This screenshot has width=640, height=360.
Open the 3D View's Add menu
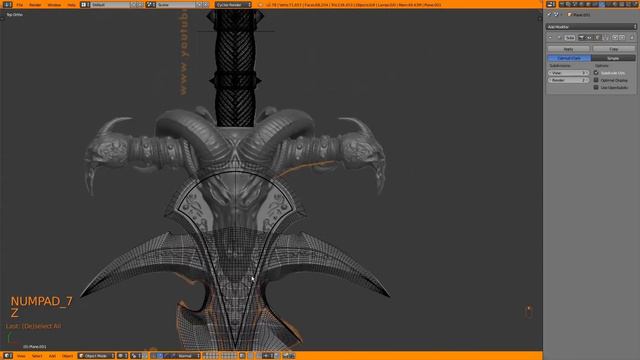click(x=52, y=356)
